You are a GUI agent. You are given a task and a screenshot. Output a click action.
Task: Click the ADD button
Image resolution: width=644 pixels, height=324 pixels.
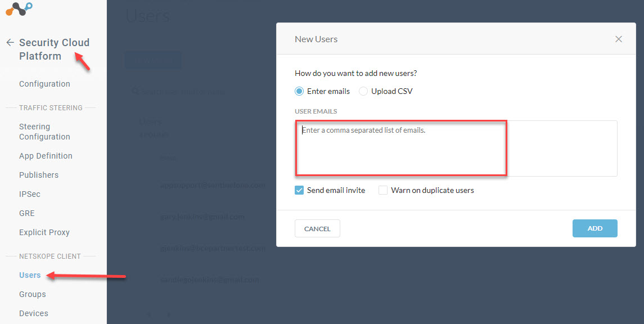click(595, 228)
